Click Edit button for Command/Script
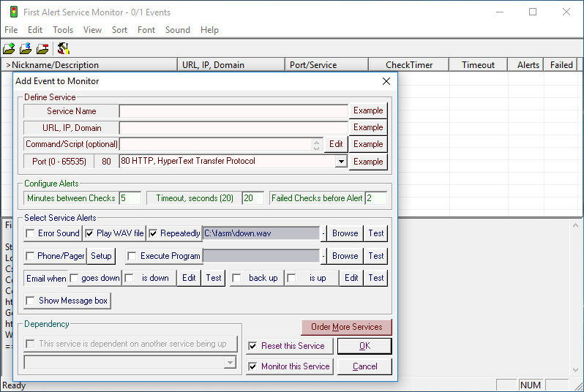This screenshot has width=584, height=392. tap(336, 144)
